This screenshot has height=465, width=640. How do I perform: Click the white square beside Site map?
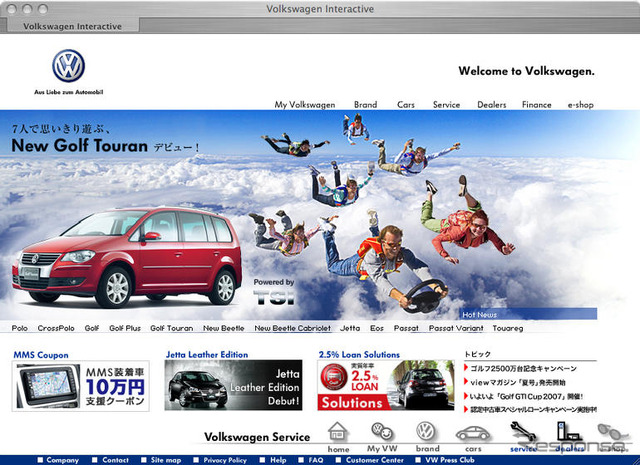pyautogui.click(x=144, y=460)
